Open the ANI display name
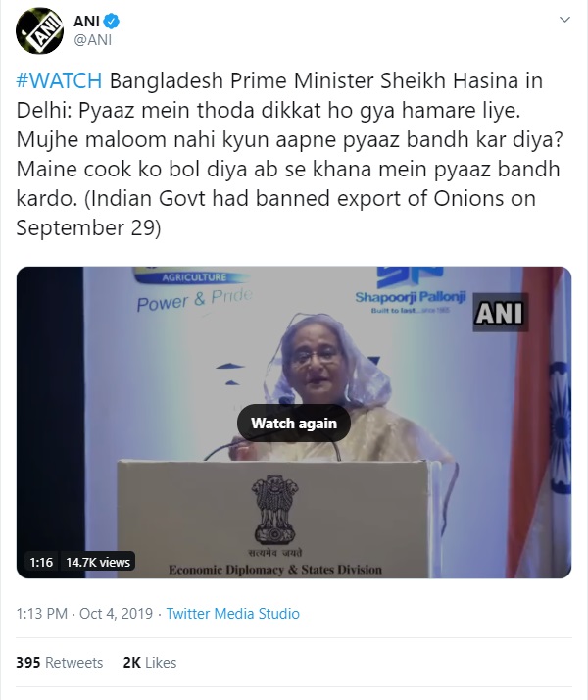 [x=86, y=21]
